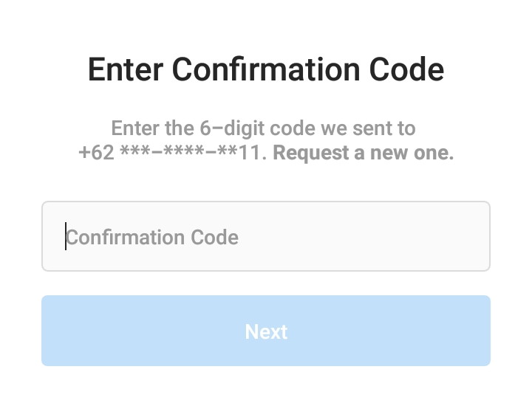This screenshot has height=420, width=532.
Task: Focus the code entry text box
Action: point(266,236)
